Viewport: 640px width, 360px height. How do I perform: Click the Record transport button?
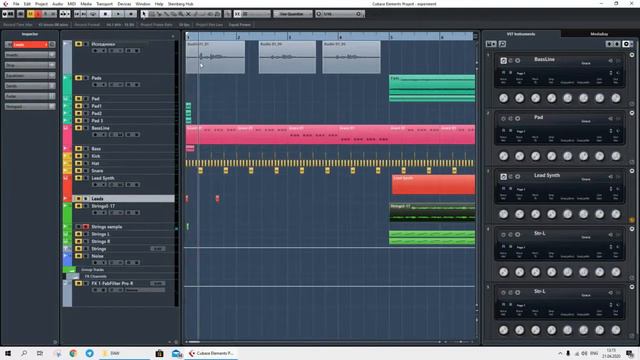[x=131, y=14]
